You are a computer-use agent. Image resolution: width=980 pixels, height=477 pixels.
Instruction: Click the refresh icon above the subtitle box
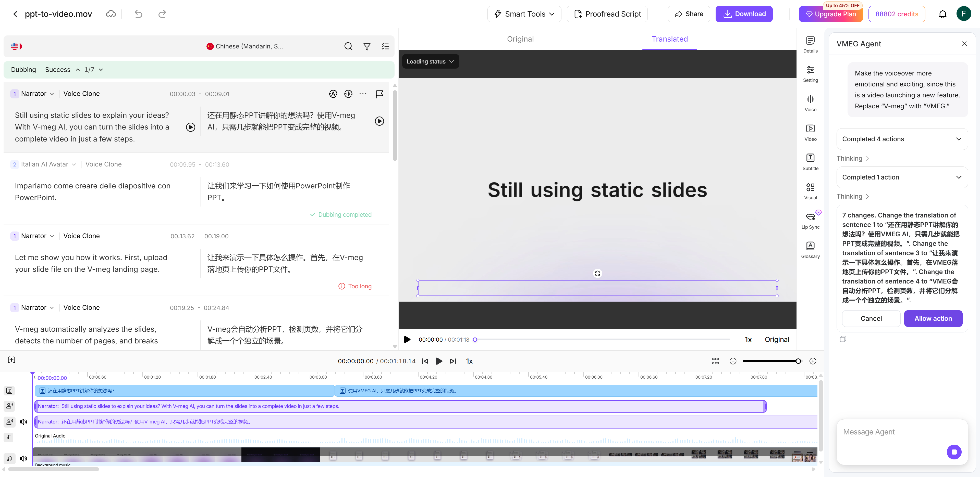click(x=597, y=273)
